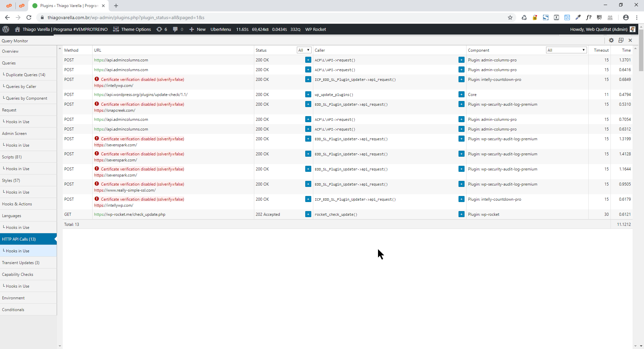644x349 pixels.
Task: Open the yellow padlock extension
Action: pos(535,17)
